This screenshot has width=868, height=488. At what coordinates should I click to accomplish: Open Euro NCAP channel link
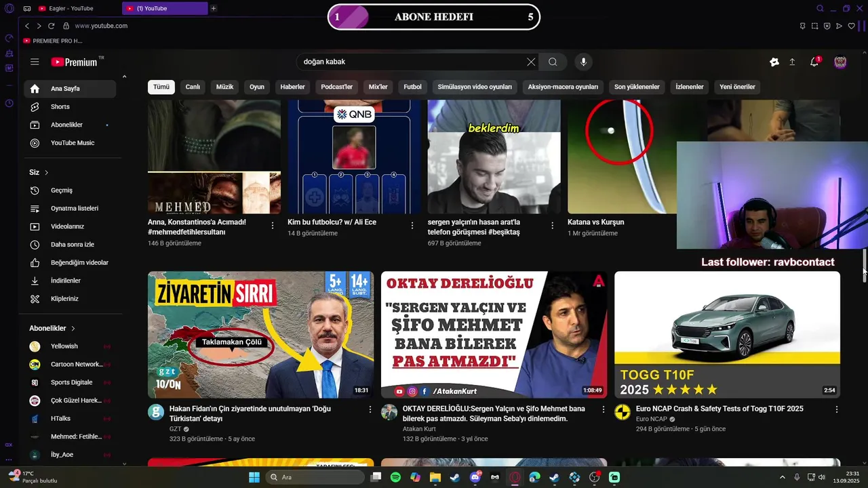pyautogui.click(x=652, y=420)
